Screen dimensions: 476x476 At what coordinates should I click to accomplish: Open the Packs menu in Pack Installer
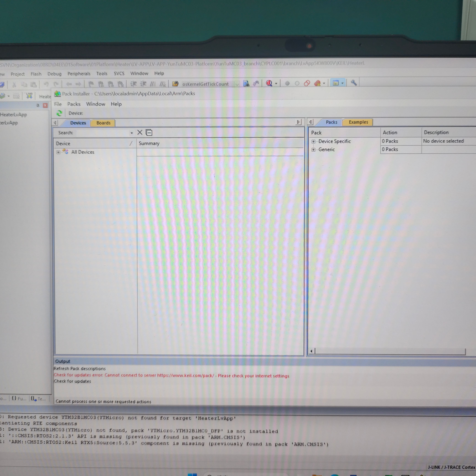[74, 104]
